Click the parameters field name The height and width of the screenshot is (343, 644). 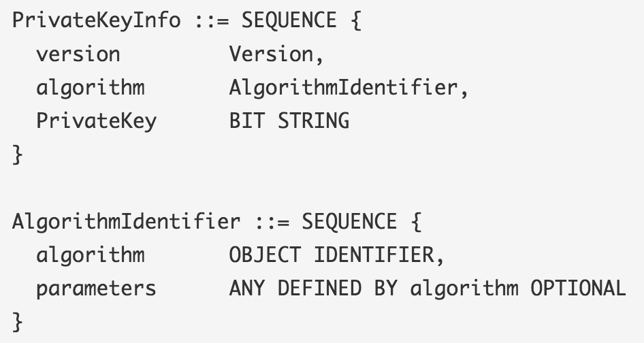[x=97, y=289]
